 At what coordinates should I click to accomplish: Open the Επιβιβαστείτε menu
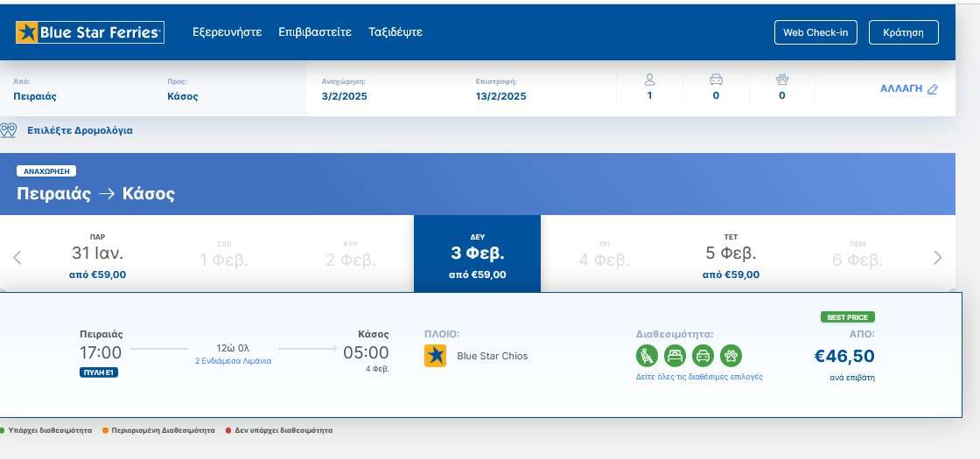(314, 32)
